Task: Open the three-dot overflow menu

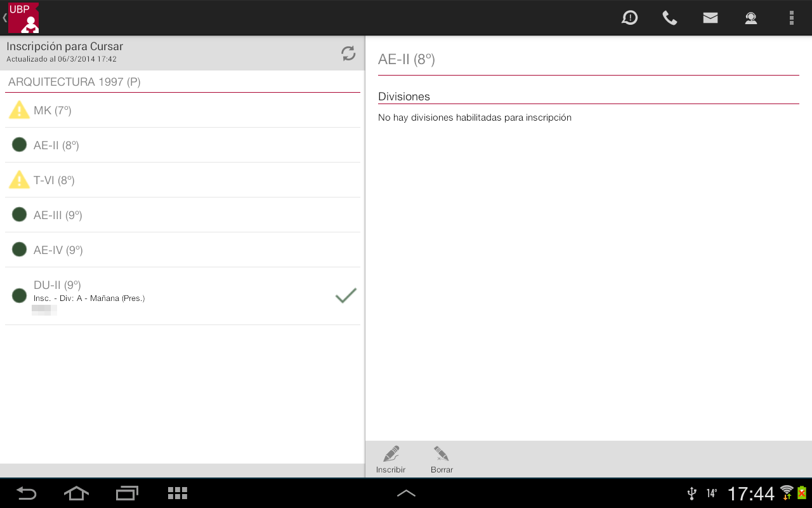Action: click(791, 18)
